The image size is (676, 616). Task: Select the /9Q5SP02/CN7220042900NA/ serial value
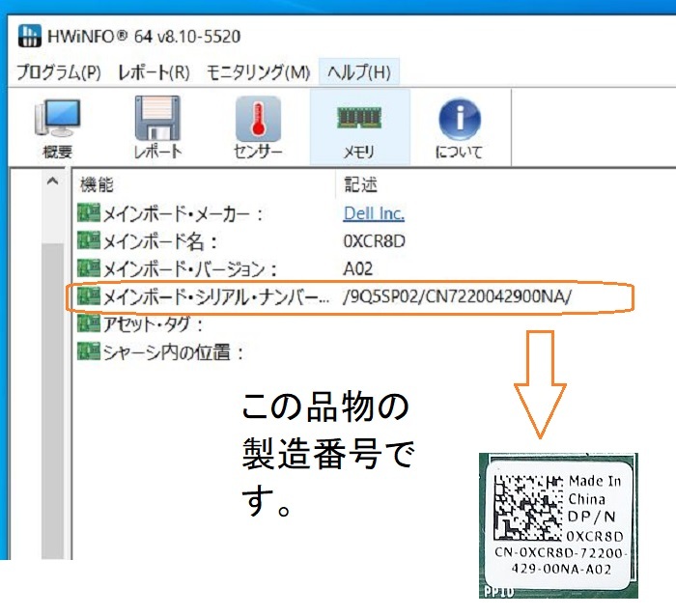click(x=458, y=296)
